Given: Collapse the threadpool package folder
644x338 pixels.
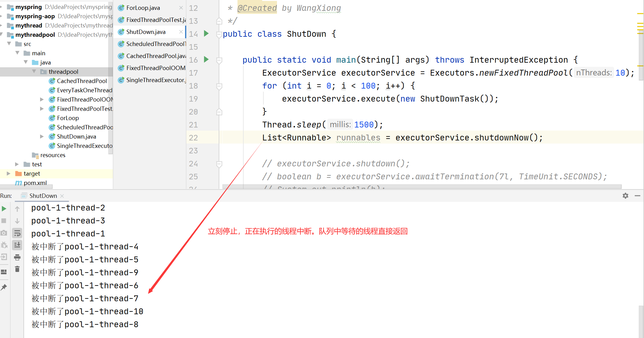Looking at the screenshot, I should (x=34, y=72).
